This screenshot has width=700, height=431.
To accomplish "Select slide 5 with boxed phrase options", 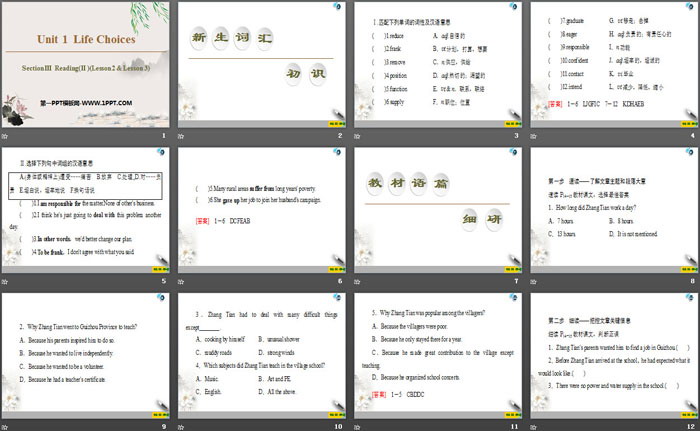I will 86,210.
